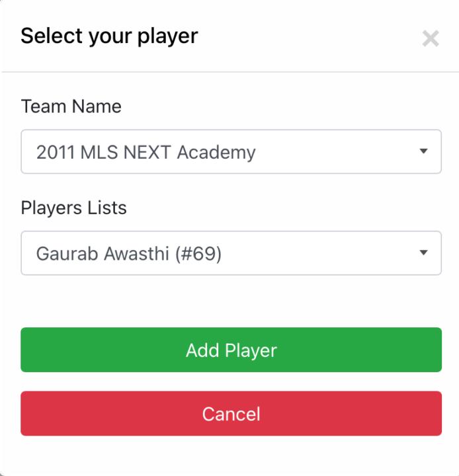459x476 pixels.
Task: Click the red Cancel button
Action: 231,413
